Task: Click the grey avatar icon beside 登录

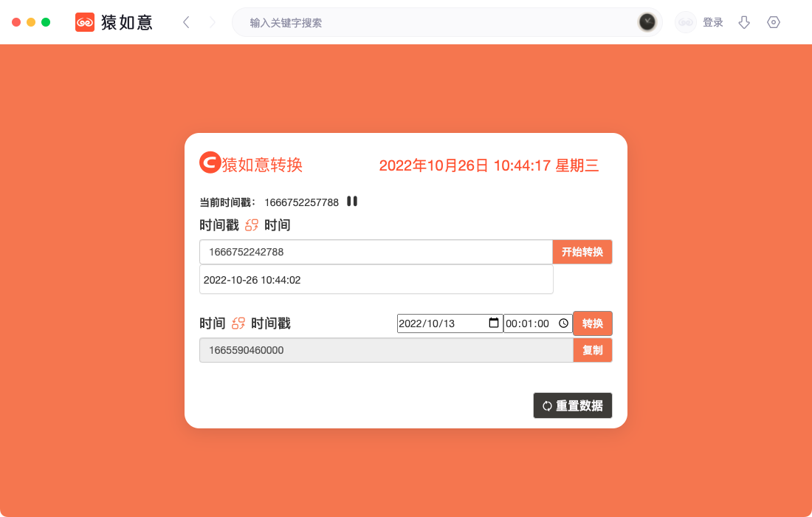Action: pyautogui.click(x=686, y=22)
